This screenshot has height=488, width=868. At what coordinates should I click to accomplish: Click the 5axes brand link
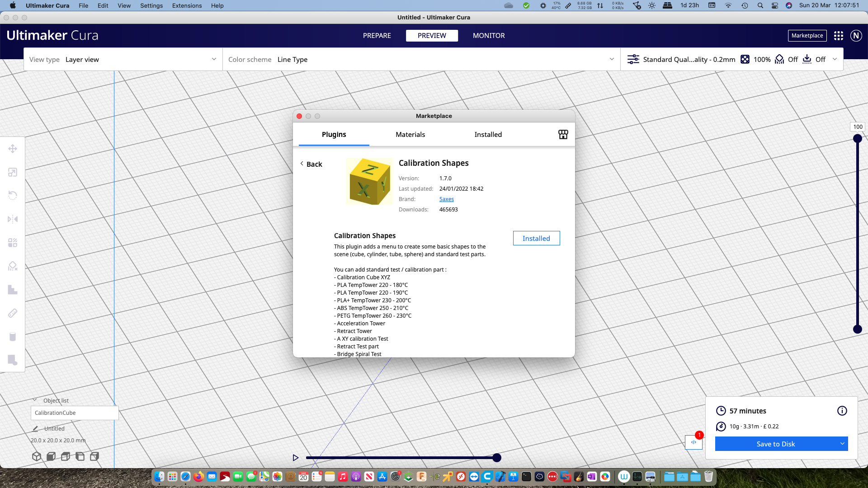coord(446,199)
